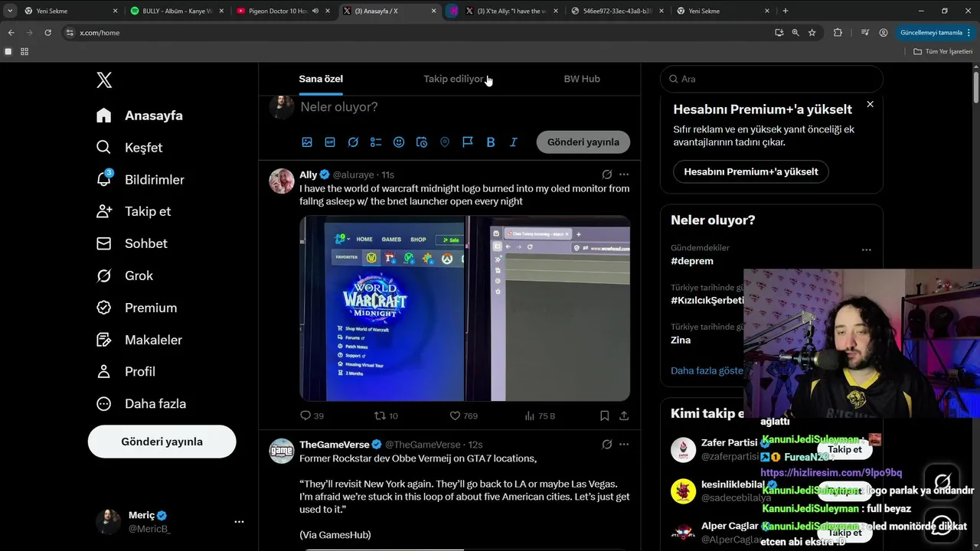Open more options on TheGameVerse post
This screenshot has height=551, width=980.
click(x=624, y=445)
